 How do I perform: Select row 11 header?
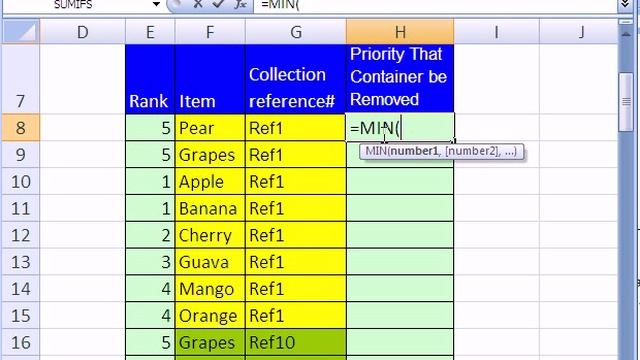[x=21, y=209]
